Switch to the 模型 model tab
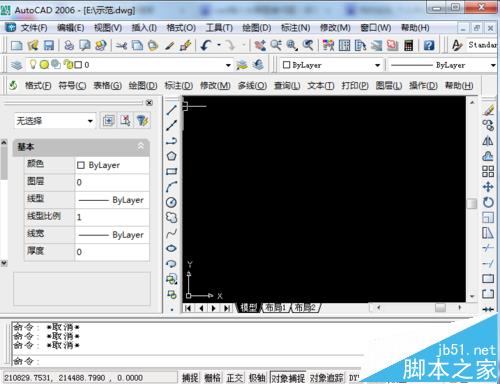 (249, 308)
